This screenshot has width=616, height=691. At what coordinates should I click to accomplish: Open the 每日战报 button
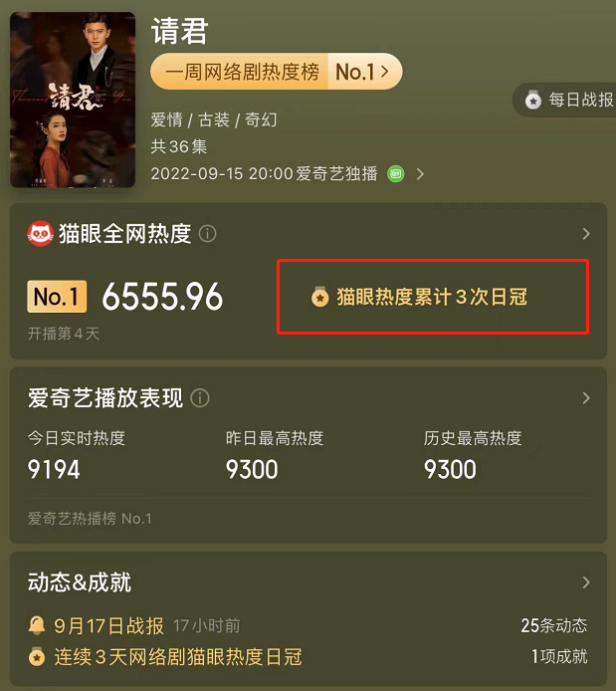pos(564,100)
